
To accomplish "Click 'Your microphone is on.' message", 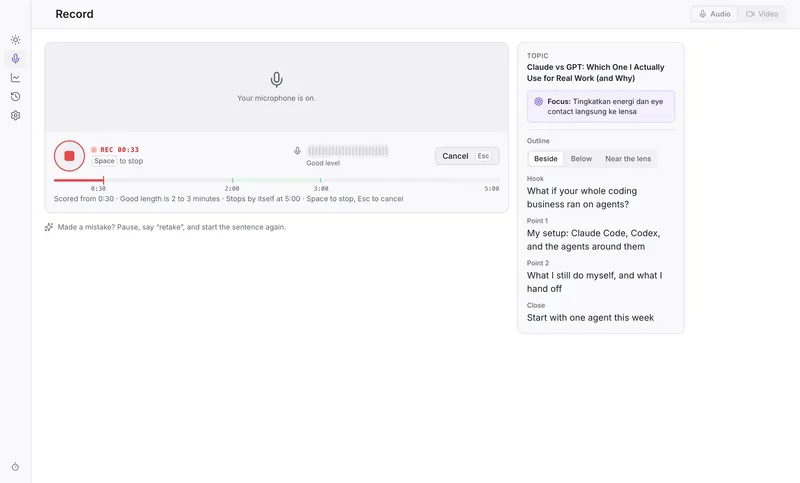I will (x=277, y=98).
